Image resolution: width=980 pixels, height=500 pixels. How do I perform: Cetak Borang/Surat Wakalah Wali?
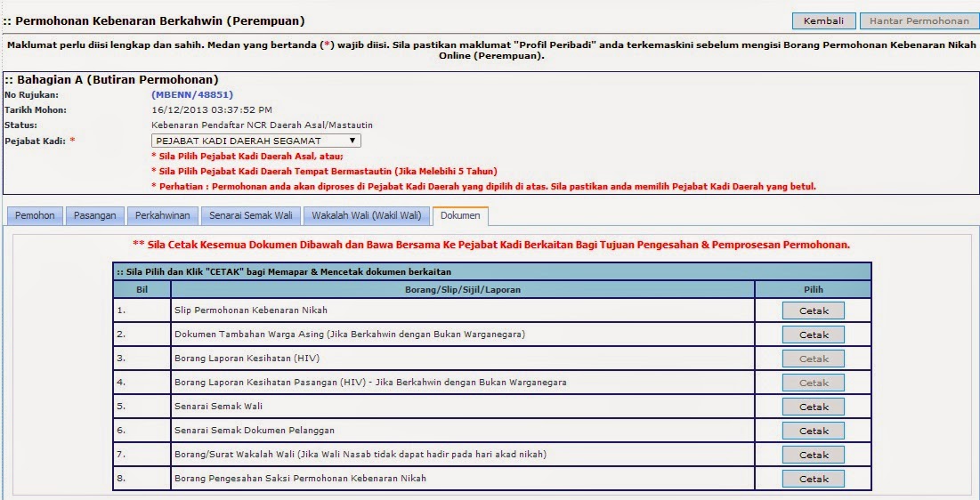point(814,455)
